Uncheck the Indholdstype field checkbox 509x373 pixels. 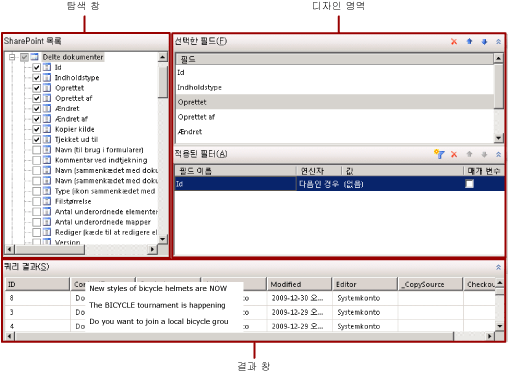click(36, 78)
